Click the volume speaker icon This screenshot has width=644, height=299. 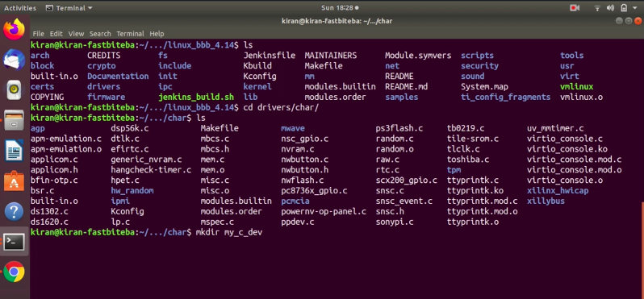tap(610, 8)
